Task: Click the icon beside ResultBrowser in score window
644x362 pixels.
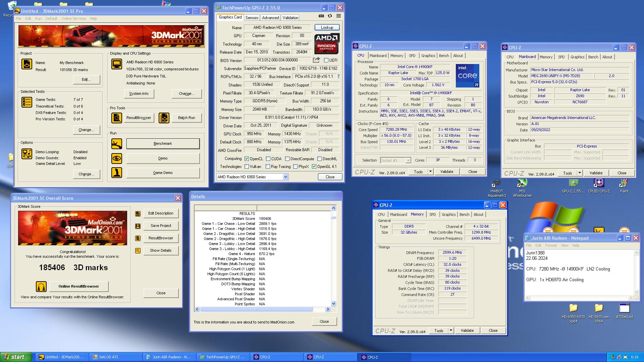Action: [138, 238]
